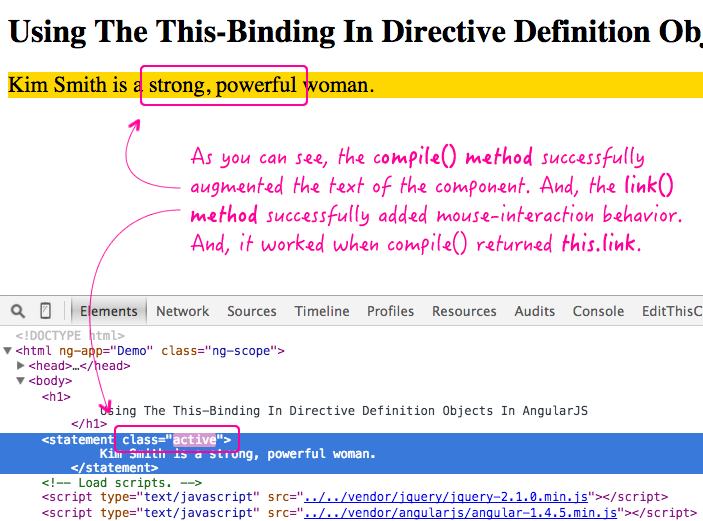Open the EditThisCookie tab

click(x=672, y=311)
